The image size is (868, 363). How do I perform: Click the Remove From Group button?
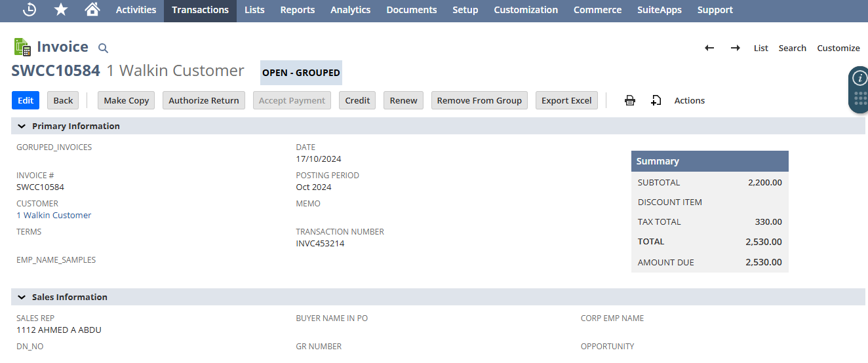click(479, 100)
